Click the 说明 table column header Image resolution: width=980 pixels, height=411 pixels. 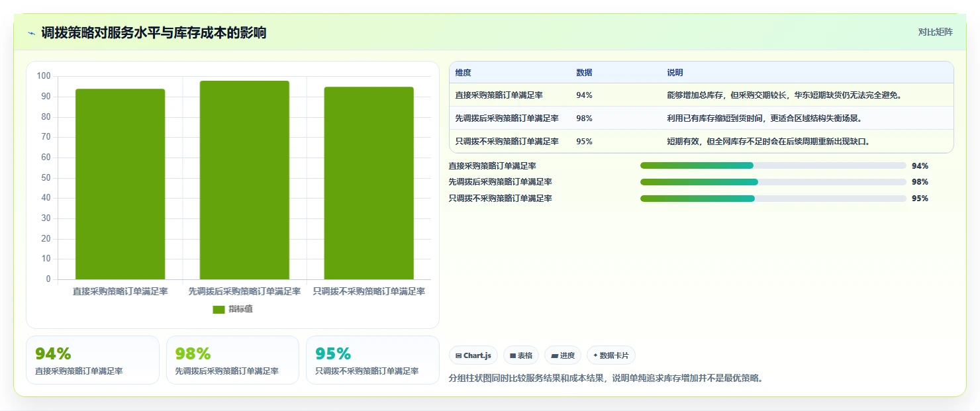point(675,73)
